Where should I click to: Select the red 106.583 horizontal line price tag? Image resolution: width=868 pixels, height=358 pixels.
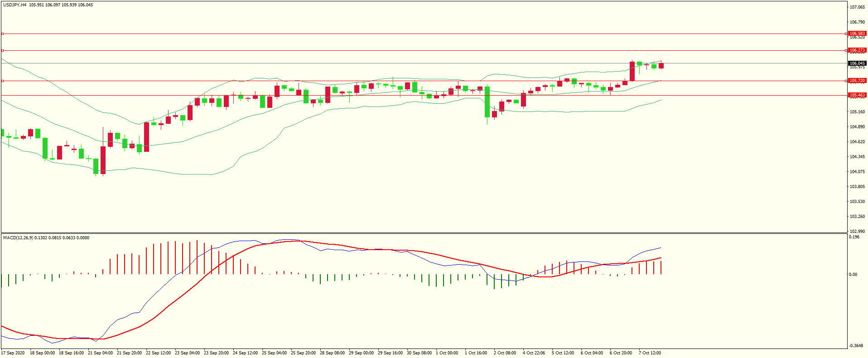pyautogui.click(x=857, y=34)
